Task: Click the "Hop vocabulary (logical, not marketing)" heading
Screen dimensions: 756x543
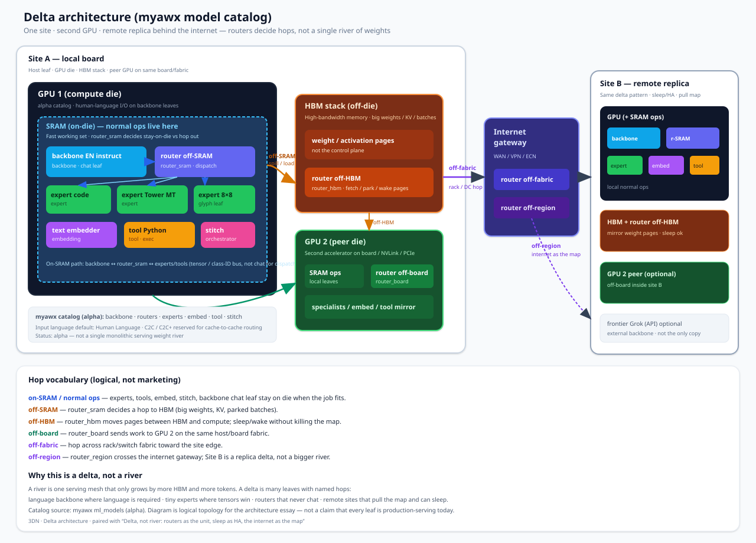Action: 105,380
